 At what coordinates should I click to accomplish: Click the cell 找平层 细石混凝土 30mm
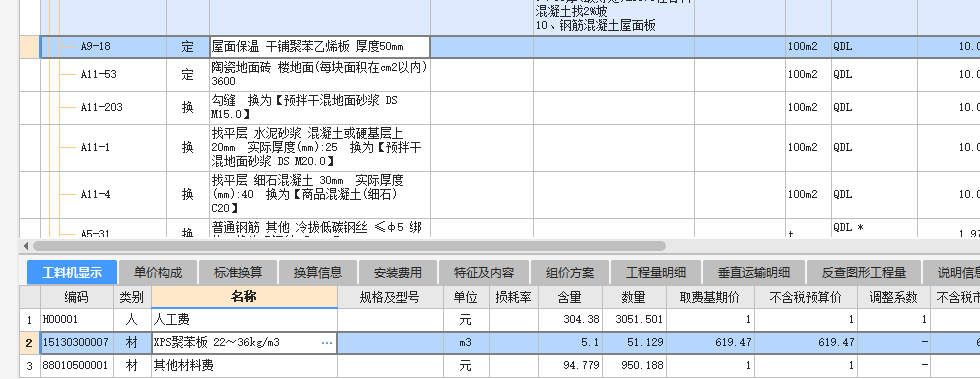[x=320, y=195]
